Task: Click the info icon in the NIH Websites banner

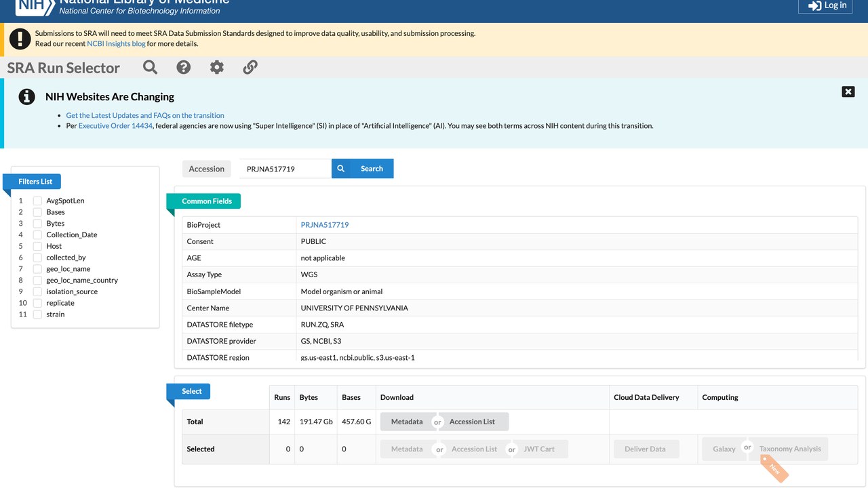Action: click(26, 97)
